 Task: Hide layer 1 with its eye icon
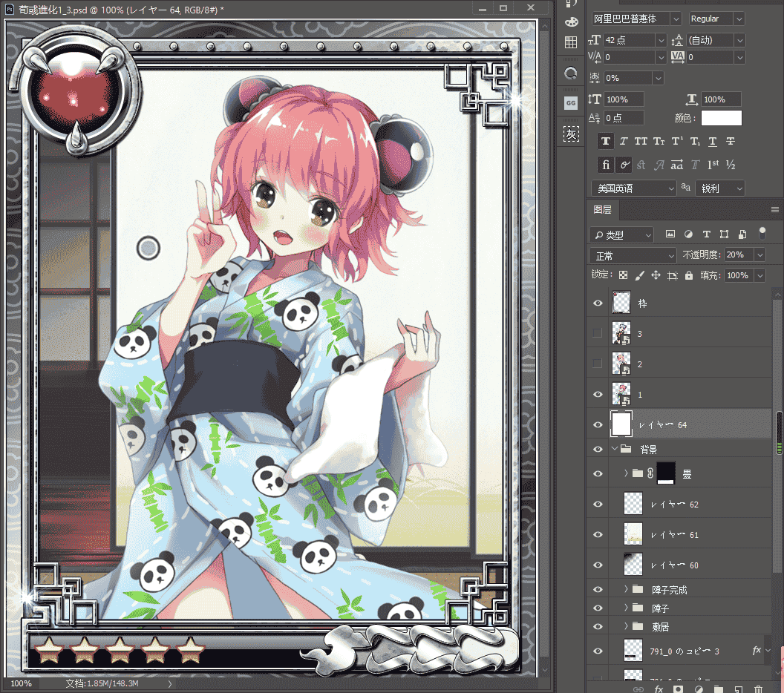[x=598, y=394]
